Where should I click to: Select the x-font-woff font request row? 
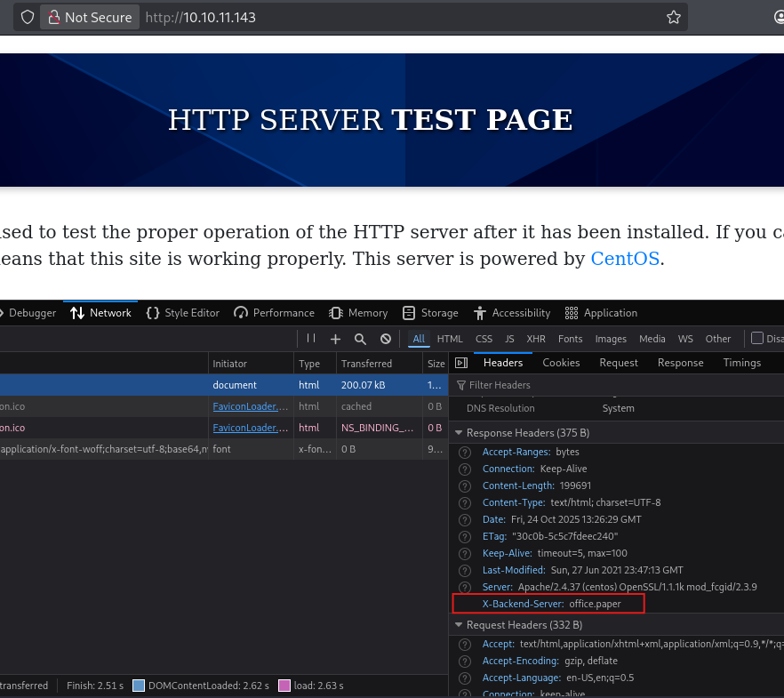[x=224, y=449]
